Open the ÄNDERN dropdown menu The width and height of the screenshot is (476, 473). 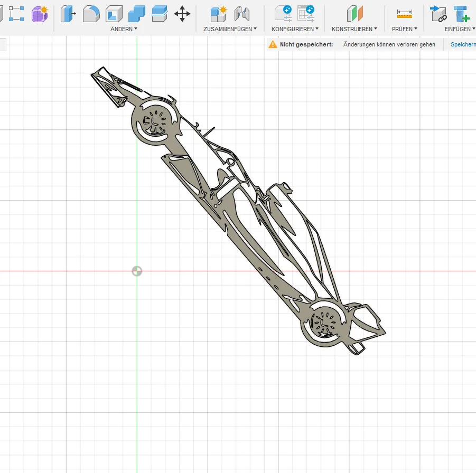tap(124, 29)
